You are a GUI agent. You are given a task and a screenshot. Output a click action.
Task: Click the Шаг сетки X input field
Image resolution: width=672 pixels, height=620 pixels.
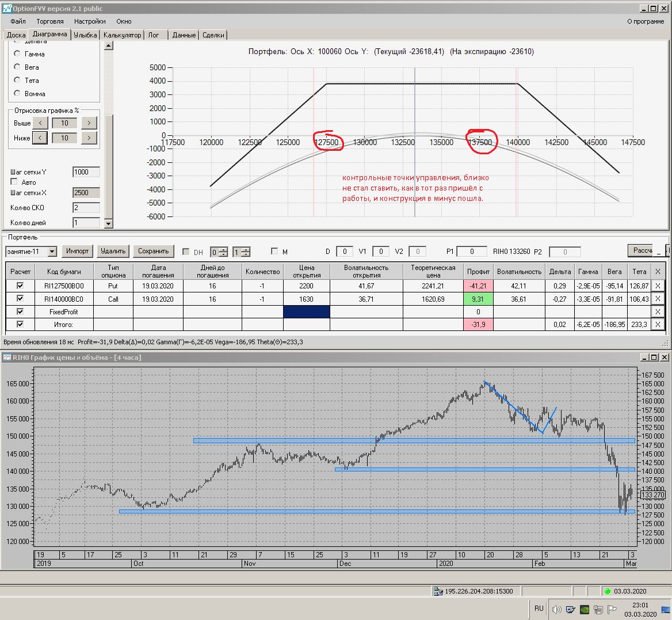point(86,192)
